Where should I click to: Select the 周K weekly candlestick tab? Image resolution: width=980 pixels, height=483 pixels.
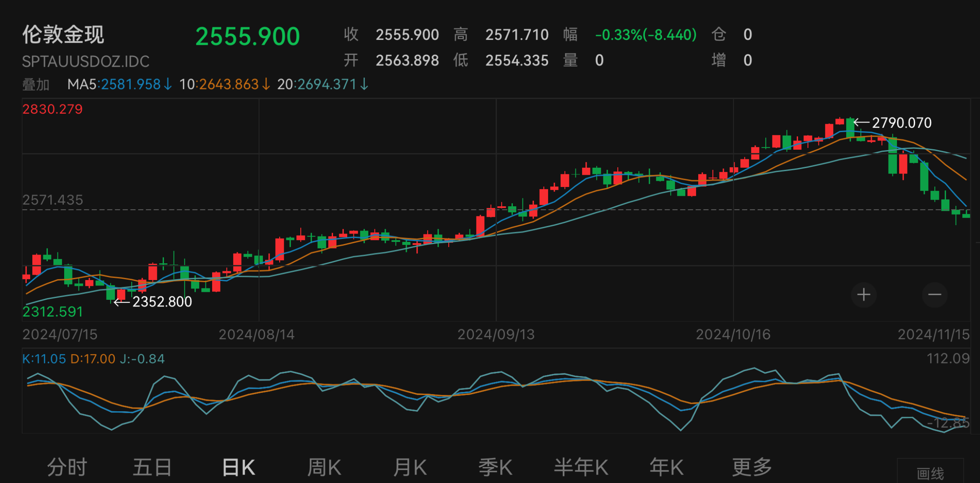[x=324, y=467]
